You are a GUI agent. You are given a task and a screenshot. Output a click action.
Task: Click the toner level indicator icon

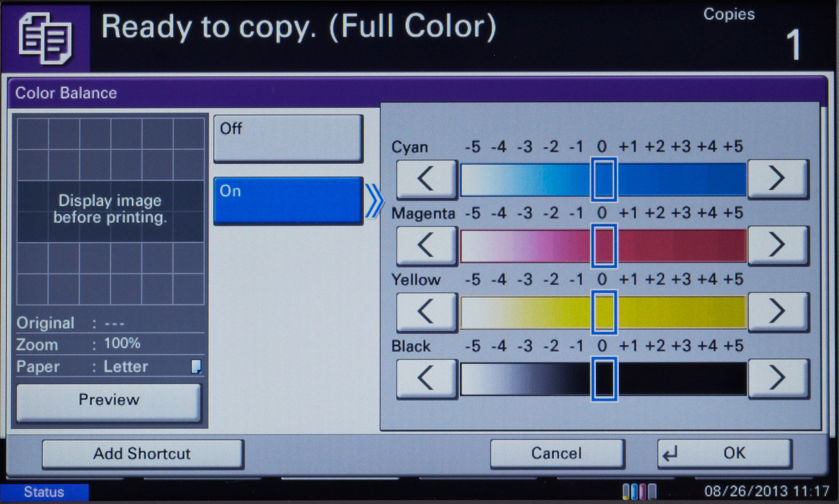point(640,492)
